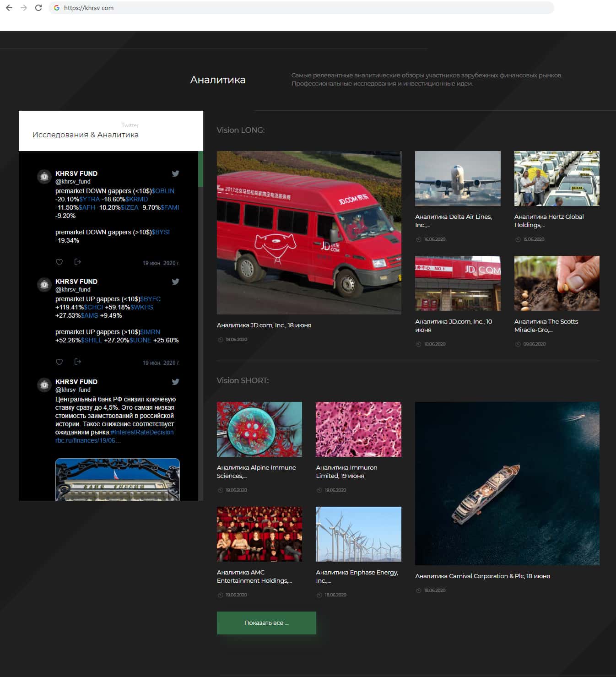
Task: Click the browser forward arrow
Action: 24,8
